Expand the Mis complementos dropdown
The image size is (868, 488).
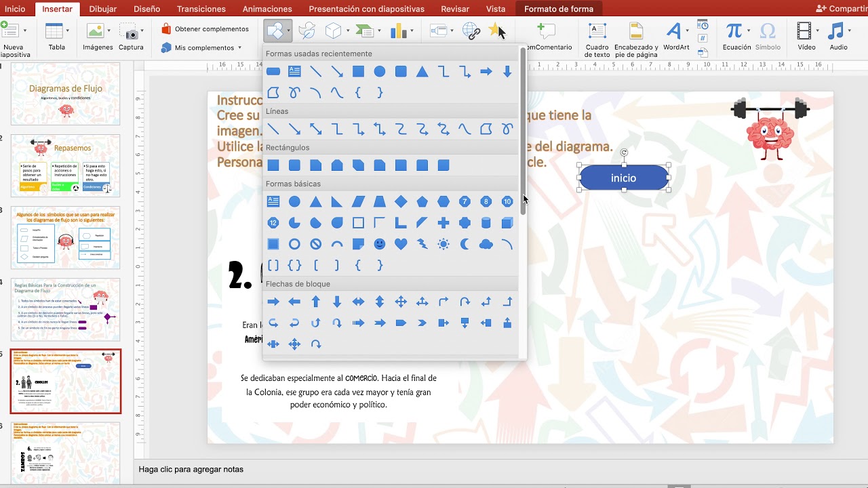tap(239, 47)
